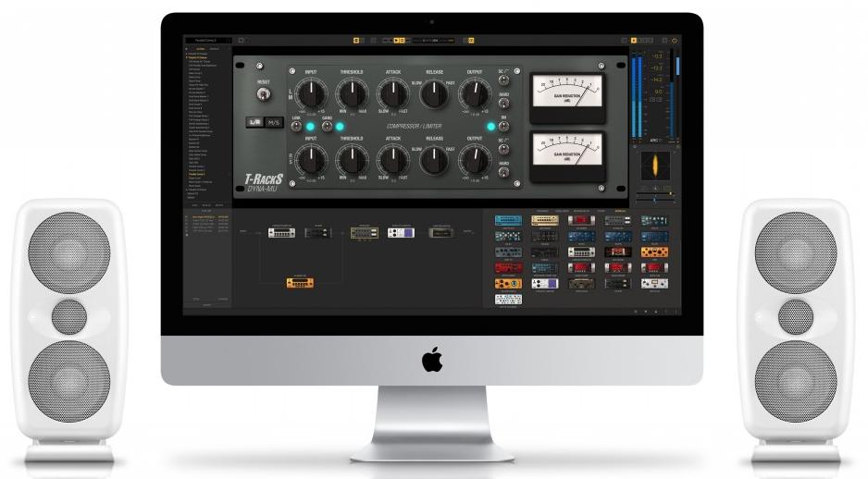Click the lower channel ATTACK knob
The image size is (868, 479).
[393, 160]
